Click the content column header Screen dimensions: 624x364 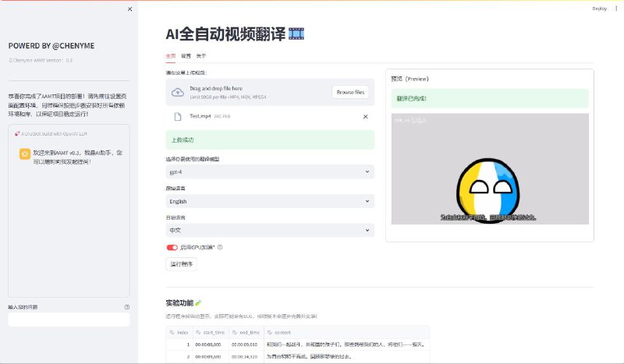tap(346, 332)
